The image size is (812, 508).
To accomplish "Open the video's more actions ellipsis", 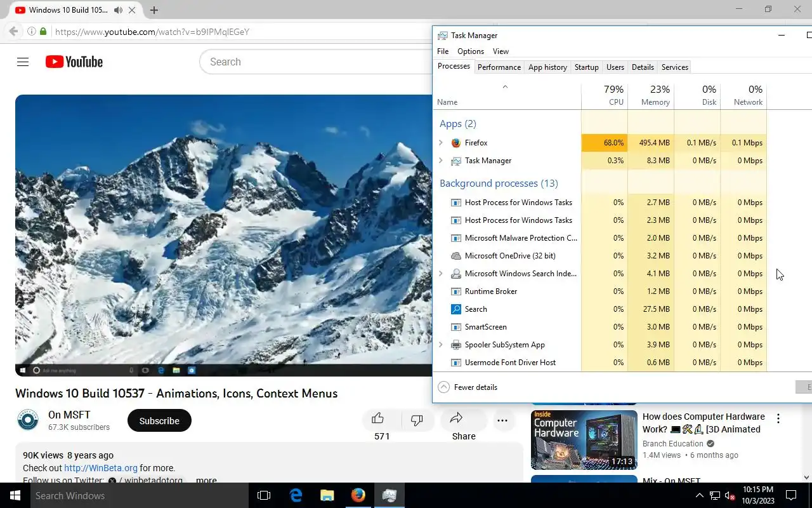I will (502, 420).
